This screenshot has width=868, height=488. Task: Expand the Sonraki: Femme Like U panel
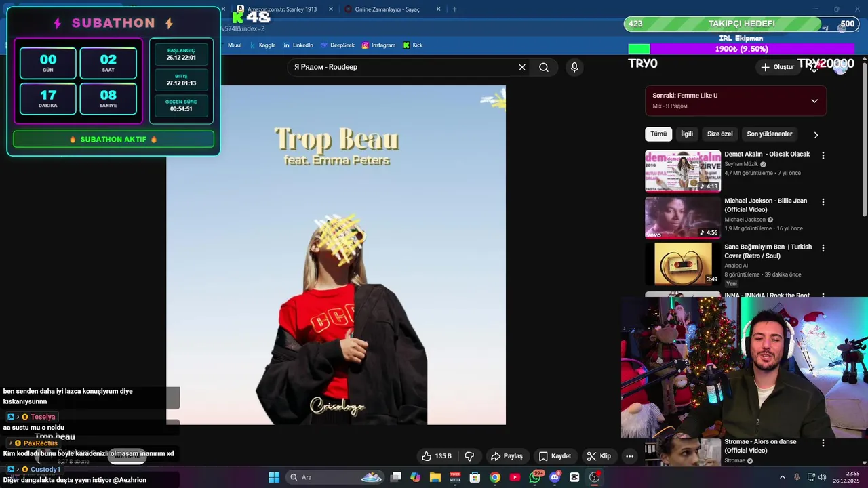pyautogui.click(x=814, y=101)
